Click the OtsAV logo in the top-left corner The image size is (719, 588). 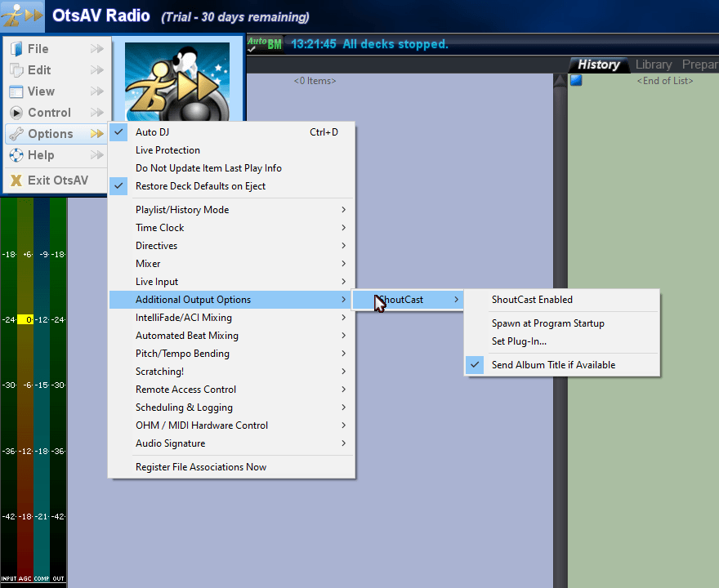(x=20, y=15)
